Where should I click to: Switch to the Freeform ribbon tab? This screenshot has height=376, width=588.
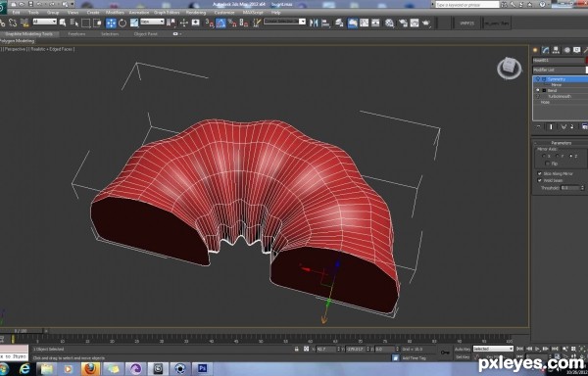[76, 33]
